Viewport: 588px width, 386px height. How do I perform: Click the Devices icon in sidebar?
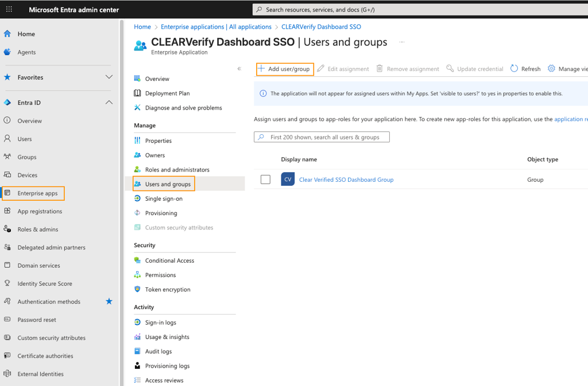7,175
